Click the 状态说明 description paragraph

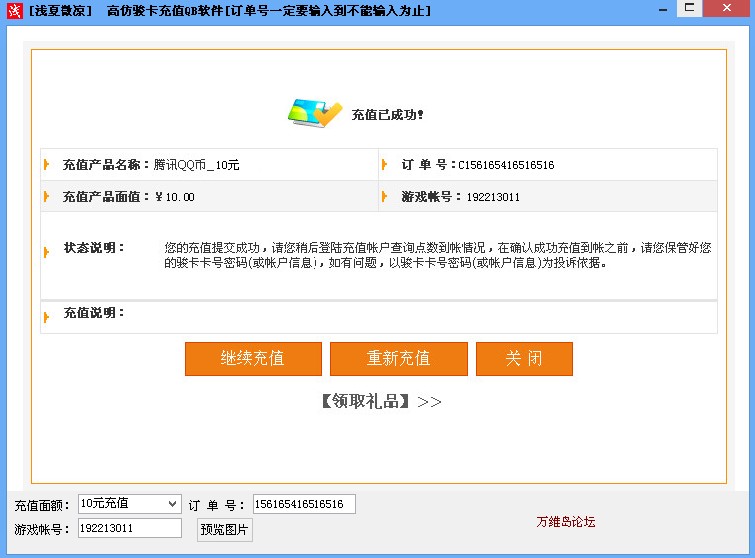(438, 255)
